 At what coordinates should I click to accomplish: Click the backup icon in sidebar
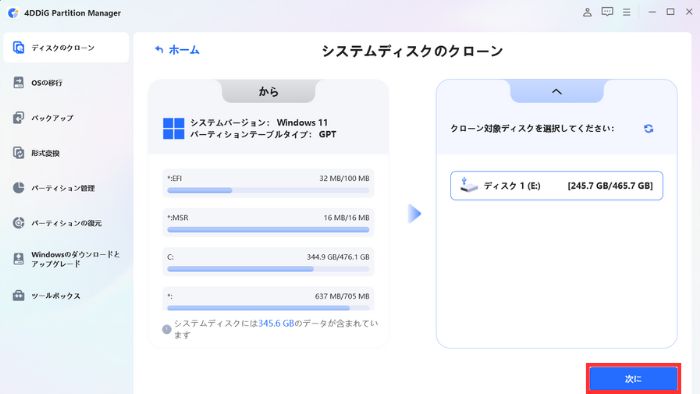(18, 118)
